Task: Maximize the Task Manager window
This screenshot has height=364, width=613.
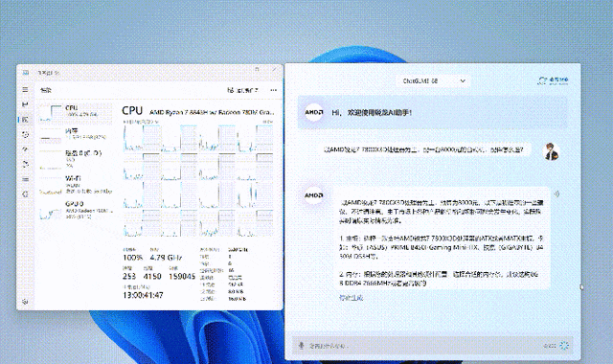Action: (x=257, y=70)
